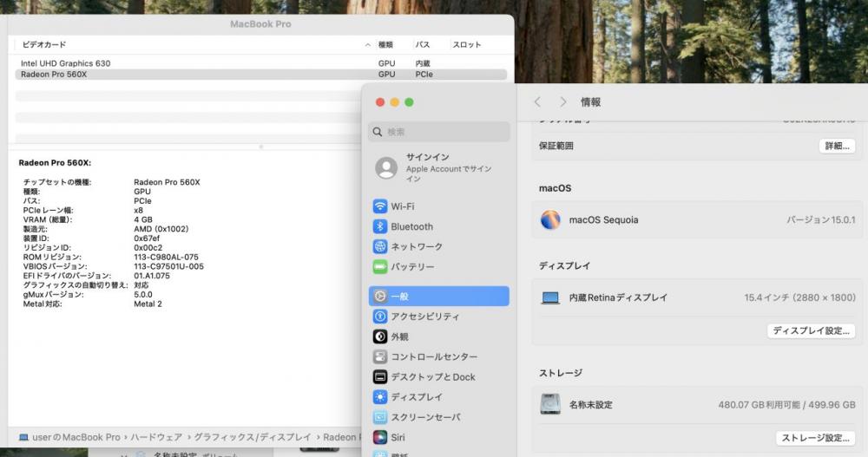Image resolution: width=868 pixels, height=457 pixels.
Task: Open ストレージ設定... button
Action: click(815, 438)
